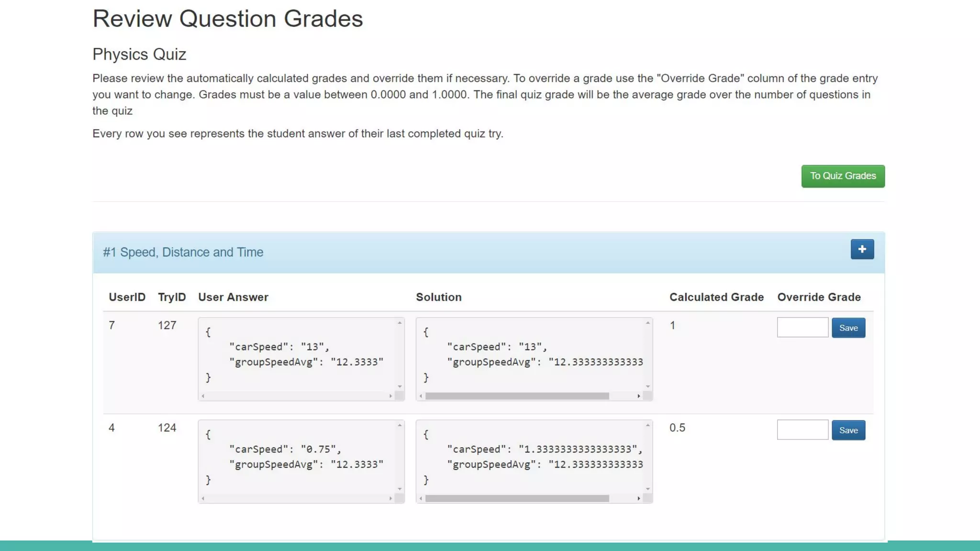The width and height of the screenshot is (980, 551).
Task: Save override grade for user 4
Action: (x=848, y=430)
